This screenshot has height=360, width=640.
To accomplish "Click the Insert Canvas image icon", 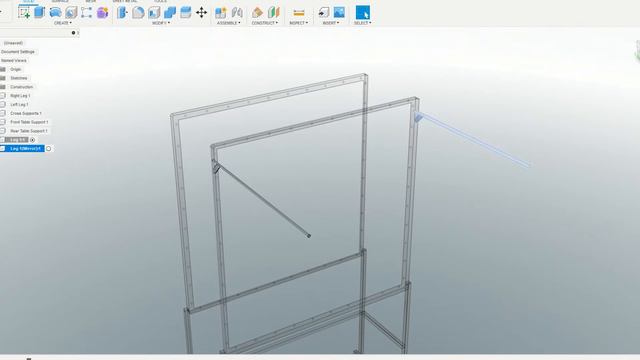I will point(339,13).
